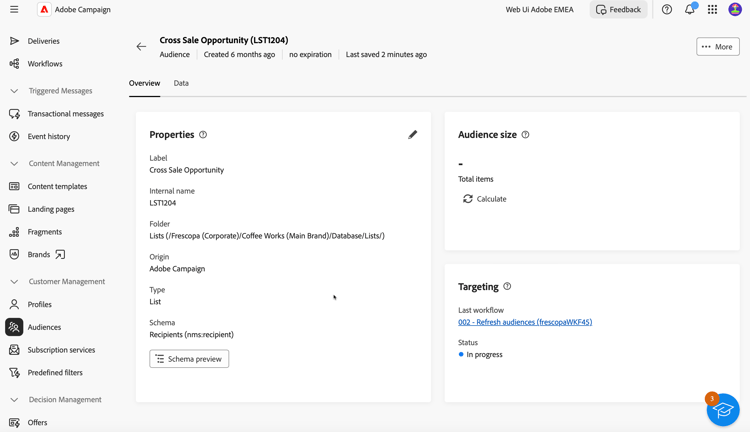Open Subscription services in sidebar
This screenshot has height=432, width=750.
[x=61, y=350]
